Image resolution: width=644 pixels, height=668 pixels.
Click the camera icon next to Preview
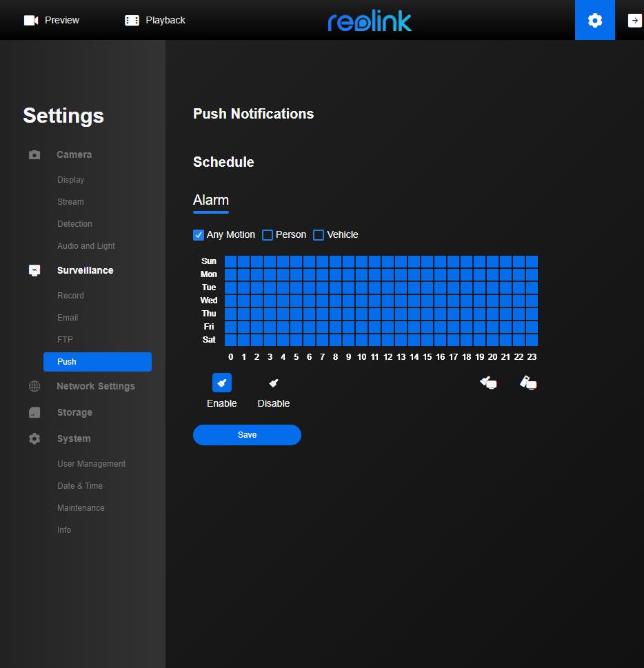[31, 20]
